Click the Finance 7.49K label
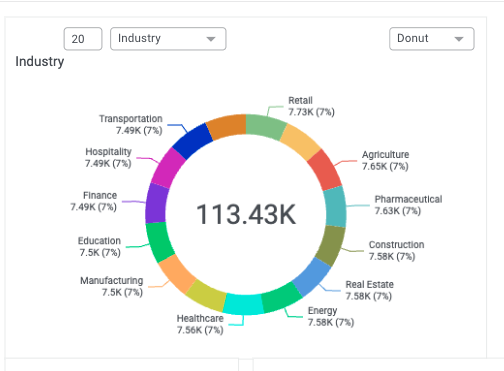This screenshot has width=504, height=371. click(x=94, y=201)
